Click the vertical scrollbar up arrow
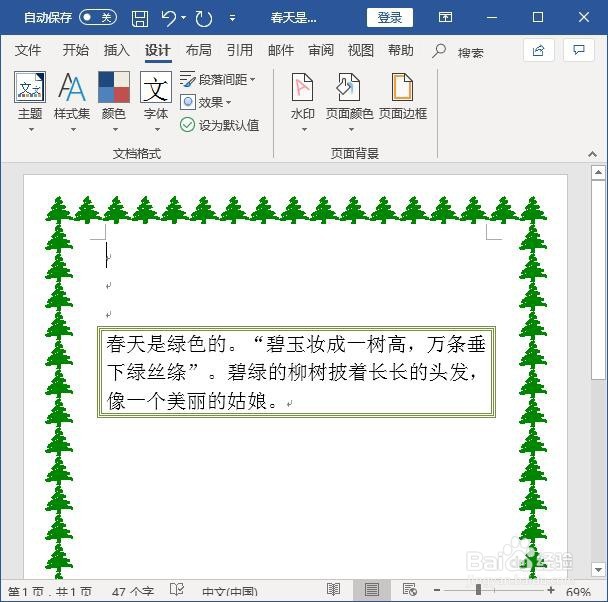The image size is (608, 602). (x=598, y=172)
